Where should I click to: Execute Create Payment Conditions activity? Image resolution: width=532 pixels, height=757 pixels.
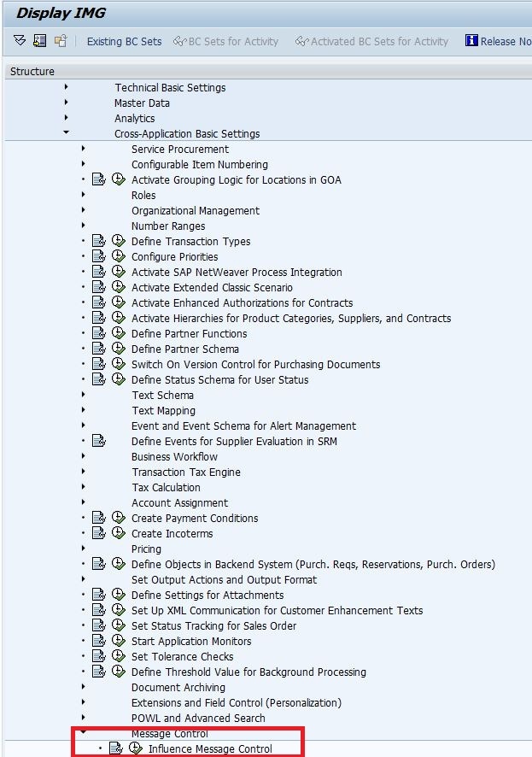pyautogui.click(x=119, y=518)
